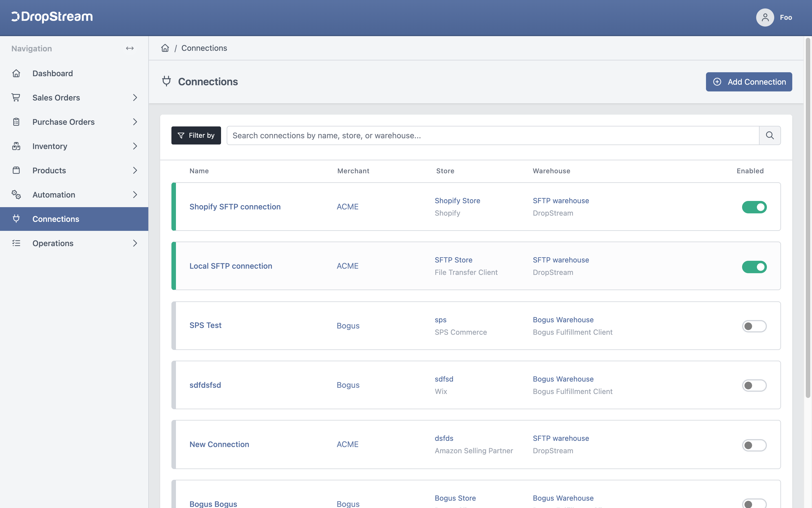Collapse navigation with the double-arrow icon

tap(130, 48)
